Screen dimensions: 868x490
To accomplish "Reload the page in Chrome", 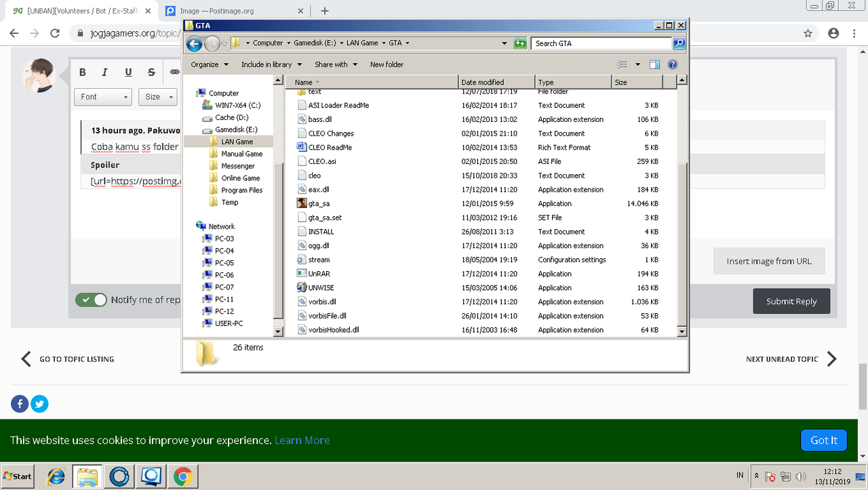I will coord(55,33).
